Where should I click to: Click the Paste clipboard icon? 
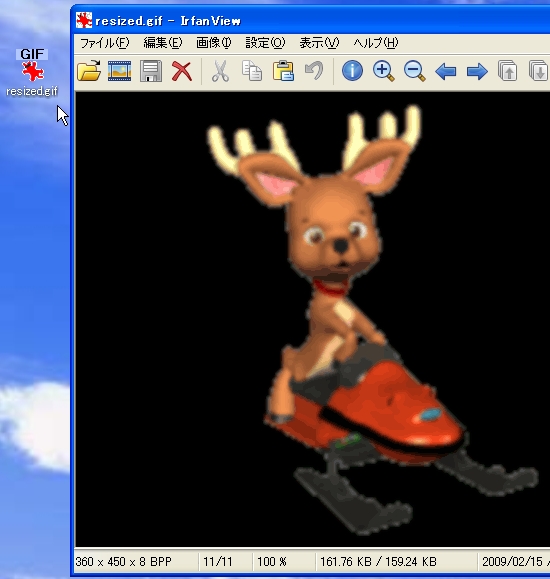[x=283, y=71]
